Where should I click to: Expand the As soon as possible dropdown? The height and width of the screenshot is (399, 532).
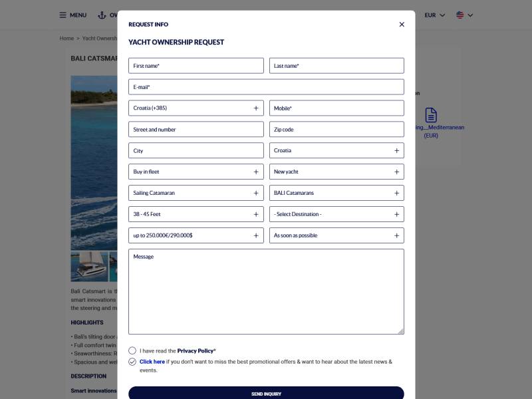pos(336,235)
